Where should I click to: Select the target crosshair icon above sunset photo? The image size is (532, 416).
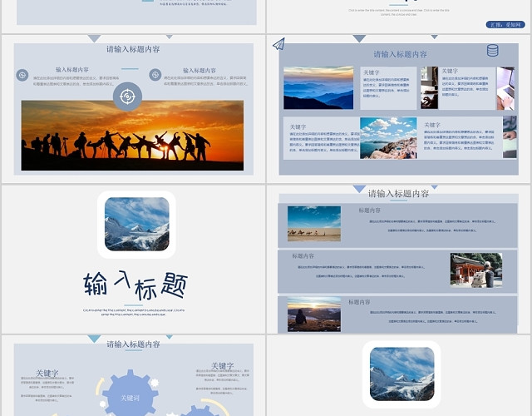pyautogui.click(x=127, y=97)
